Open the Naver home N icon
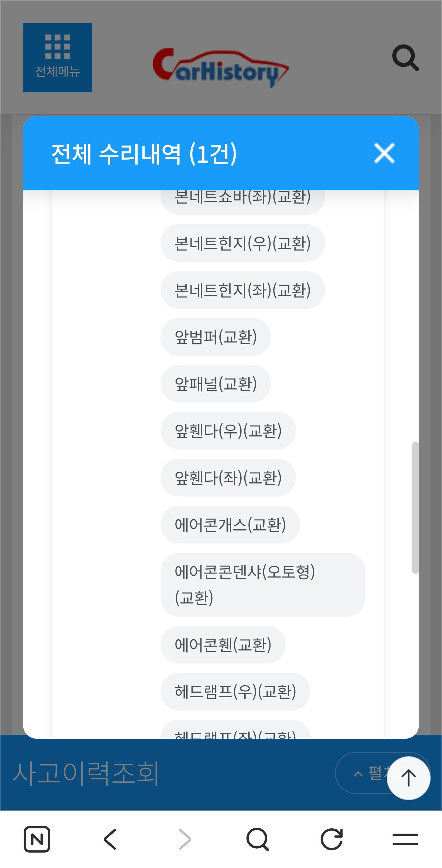The image size is (442, 868). point(37,839)
